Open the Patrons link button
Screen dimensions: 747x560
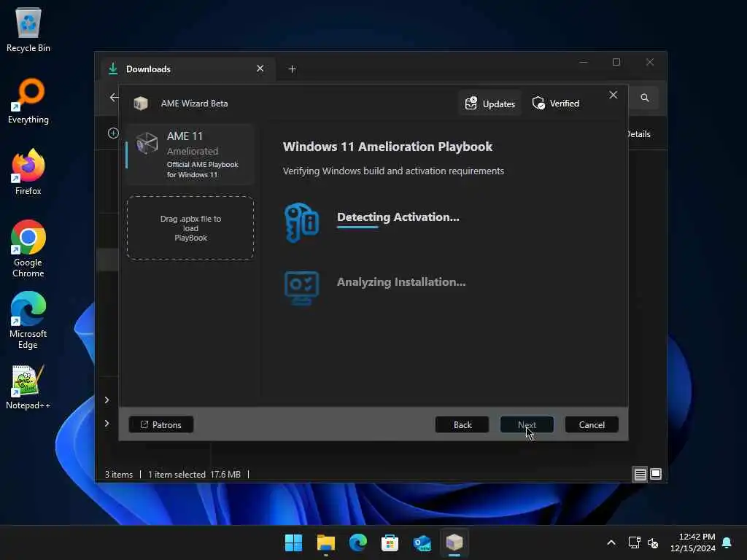tap(161, 424)
